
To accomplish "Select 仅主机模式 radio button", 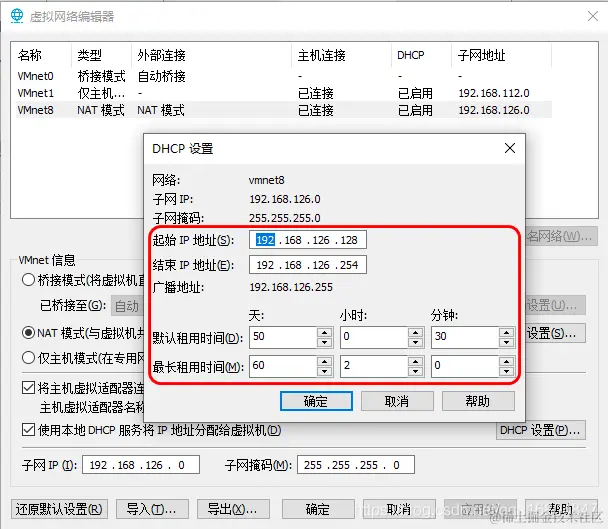I will [28, 358].
